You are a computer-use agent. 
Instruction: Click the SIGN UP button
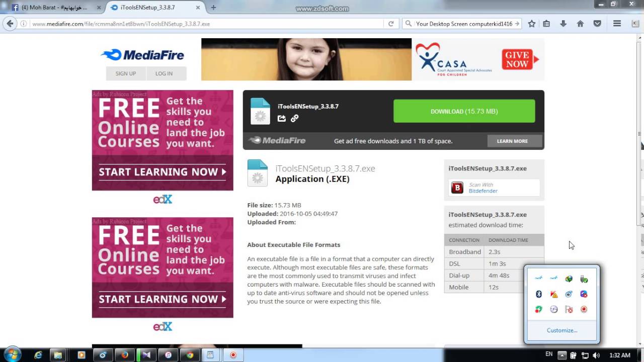tap(126, 73)
